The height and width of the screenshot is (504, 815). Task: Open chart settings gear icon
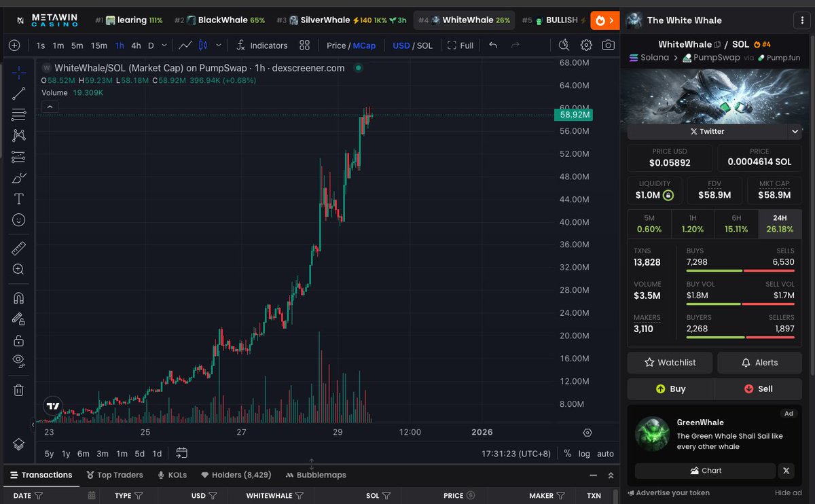tap(586, 46)
